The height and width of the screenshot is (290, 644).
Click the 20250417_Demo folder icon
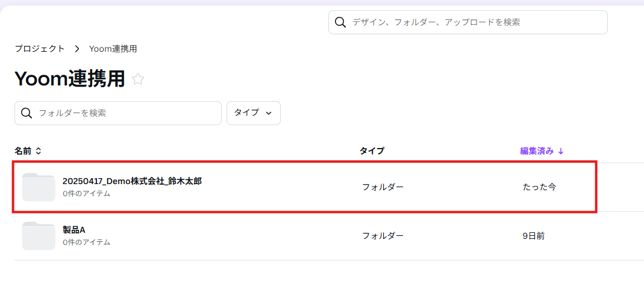39,187
